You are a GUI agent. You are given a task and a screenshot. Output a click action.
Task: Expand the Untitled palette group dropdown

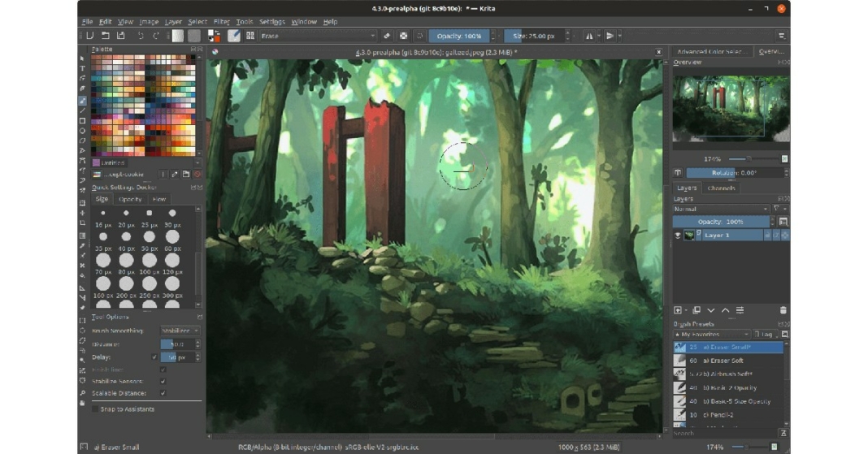[x=197, y=163]
